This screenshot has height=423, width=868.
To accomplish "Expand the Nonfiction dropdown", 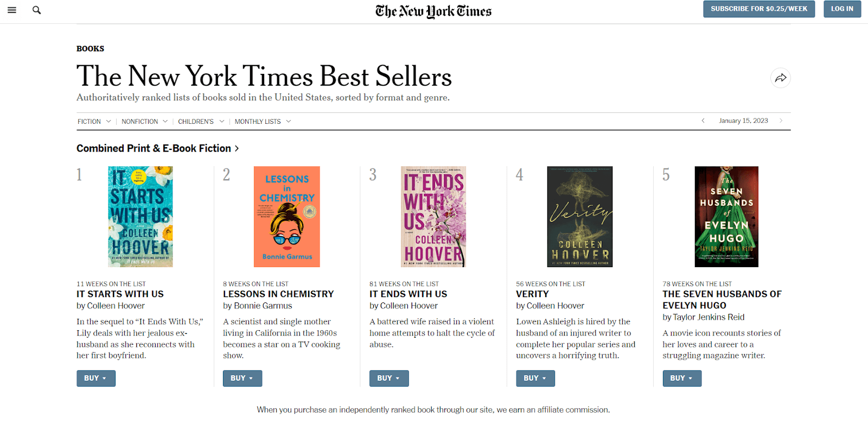I will pos(144,122).
